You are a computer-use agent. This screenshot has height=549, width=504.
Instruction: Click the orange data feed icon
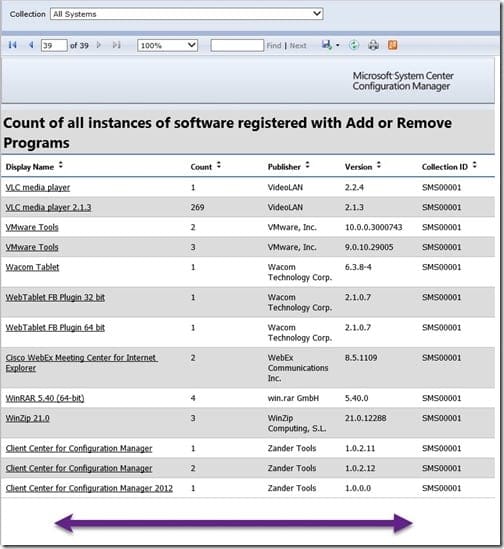(x=393, y=45)
